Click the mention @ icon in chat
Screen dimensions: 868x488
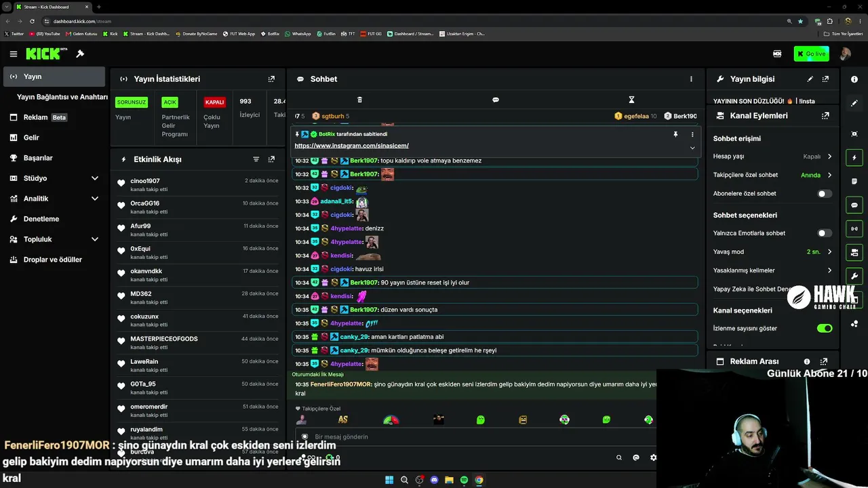click(635, 457)
